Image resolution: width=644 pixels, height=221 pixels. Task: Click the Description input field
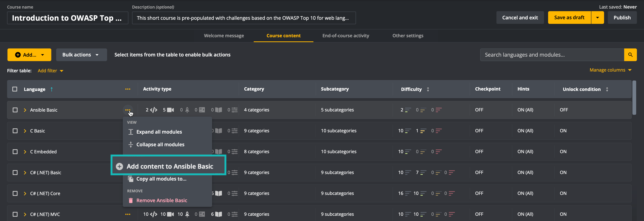tap(244, 18)
